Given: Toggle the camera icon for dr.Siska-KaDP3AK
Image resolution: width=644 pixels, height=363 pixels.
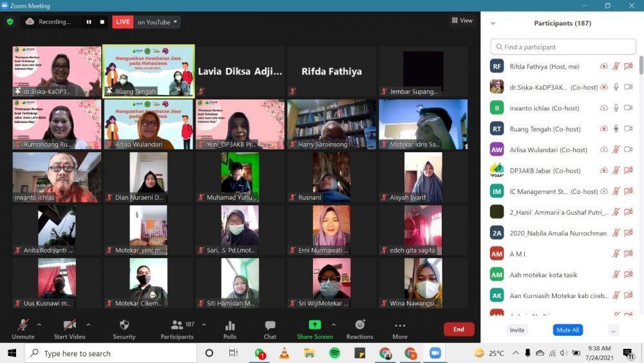Looking at the screenshot, I should click(x=629, y=87).
